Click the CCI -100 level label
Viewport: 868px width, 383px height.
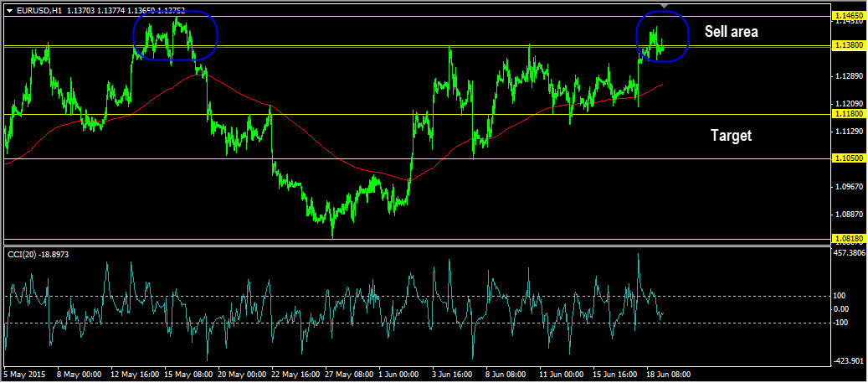pos(842,323)
